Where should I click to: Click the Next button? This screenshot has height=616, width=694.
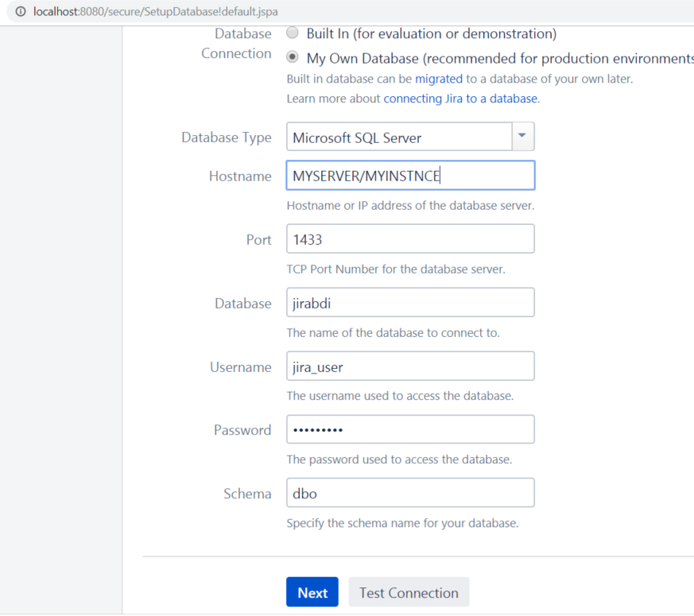pyautogui.click(x=312, y=592)
